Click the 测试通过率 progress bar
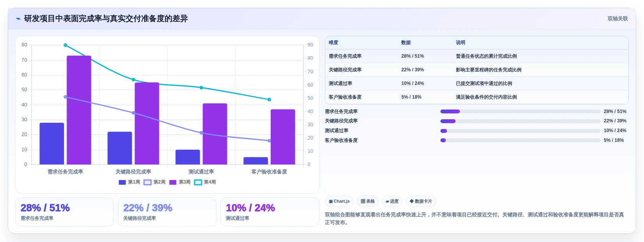The width and height of the screenshot is (644, 242). pyautogui.click(x=520, y=131)
